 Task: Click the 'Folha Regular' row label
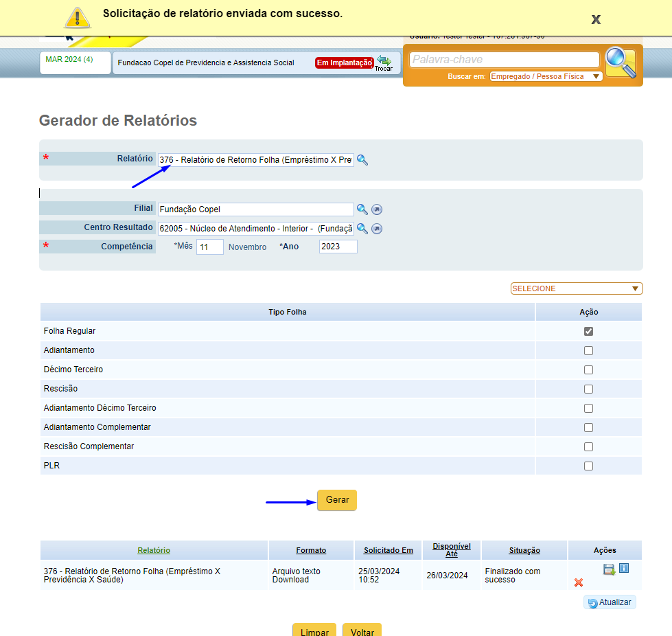click(x=69, y=331)
